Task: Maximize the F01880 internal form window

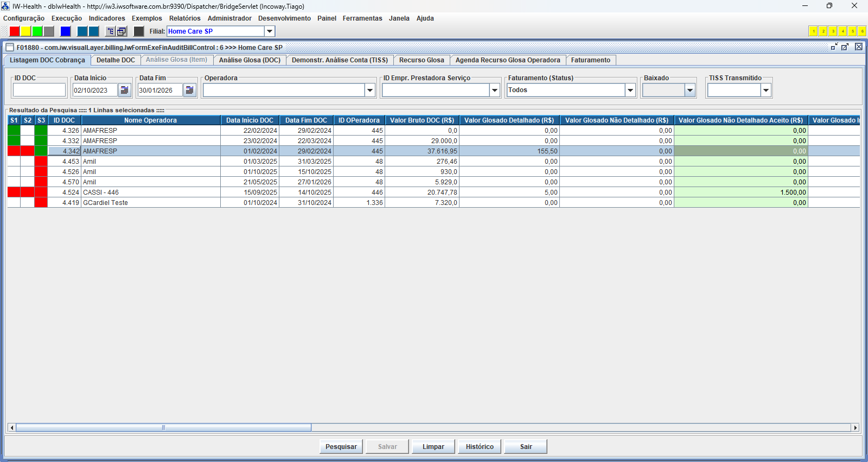Action: pos(845,47)
